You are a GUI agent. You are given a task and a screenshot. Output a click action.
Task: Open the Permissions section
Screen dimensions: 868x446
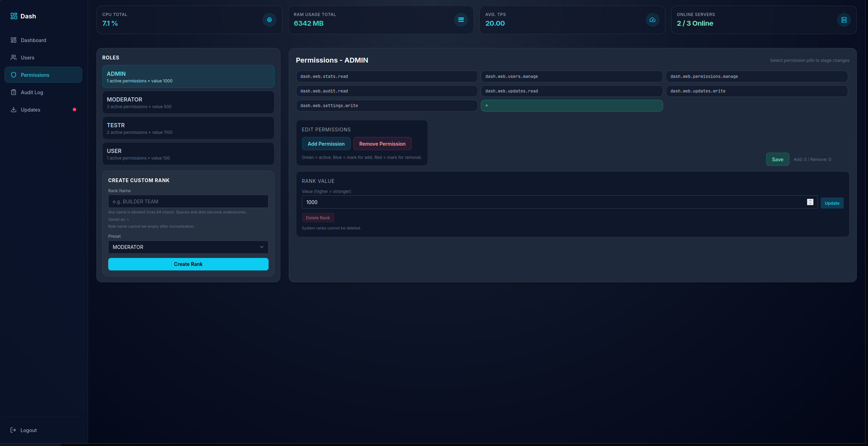pos(43,75)
